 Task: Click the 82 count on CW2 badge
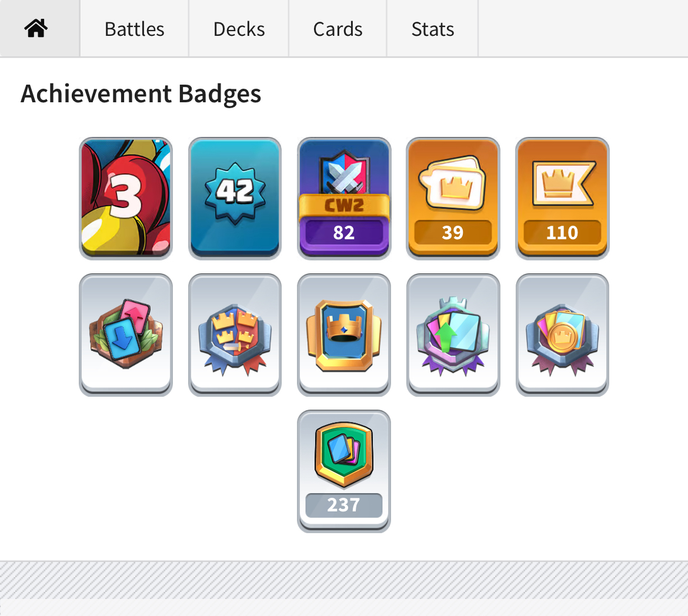click(x=344, y=233)
